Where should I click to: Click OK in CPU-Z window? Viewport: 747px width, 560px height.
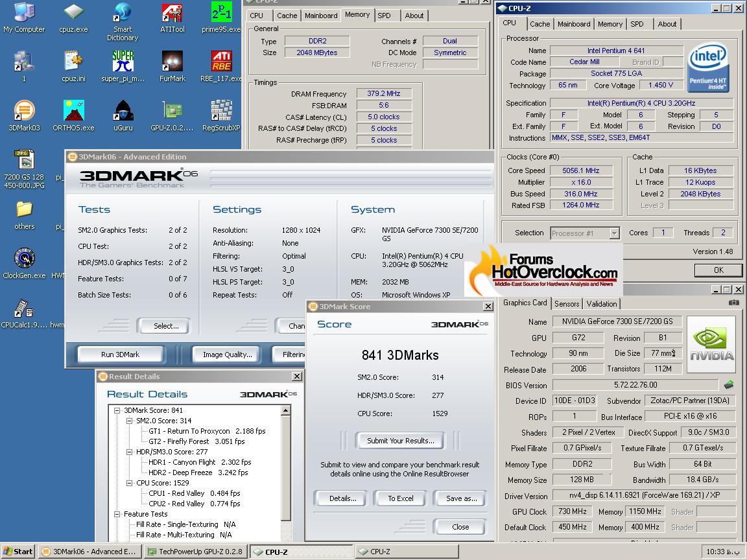(718, 270)
